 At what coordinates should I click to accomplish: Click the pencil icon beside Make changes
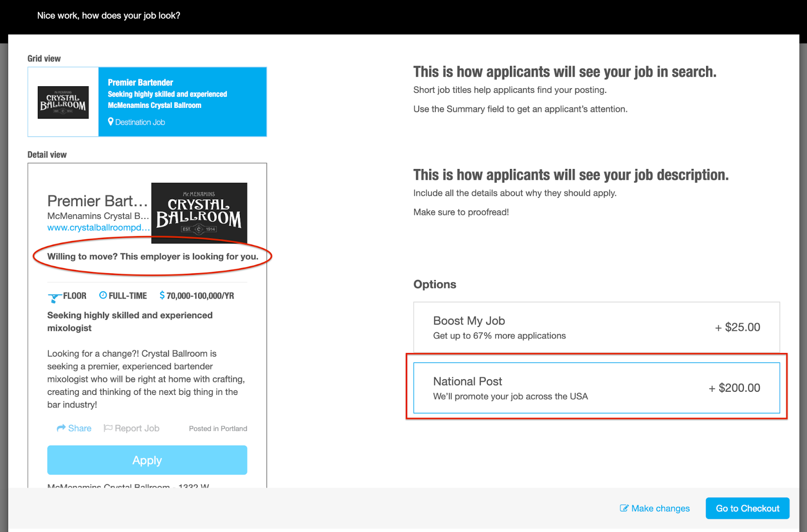[624, 508]
